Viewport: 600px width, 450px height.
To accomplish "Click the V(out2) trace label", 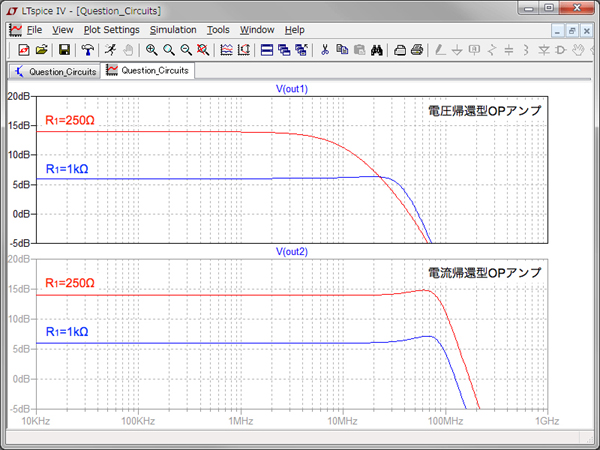I will click(292, 250).
